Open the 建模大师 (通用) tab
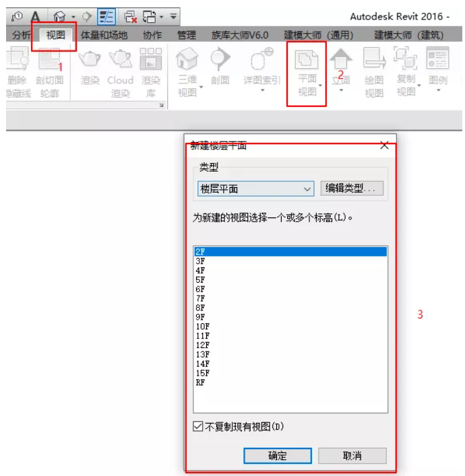The height and width of the screenshot is (476, 465). click(x=318, y=35)
